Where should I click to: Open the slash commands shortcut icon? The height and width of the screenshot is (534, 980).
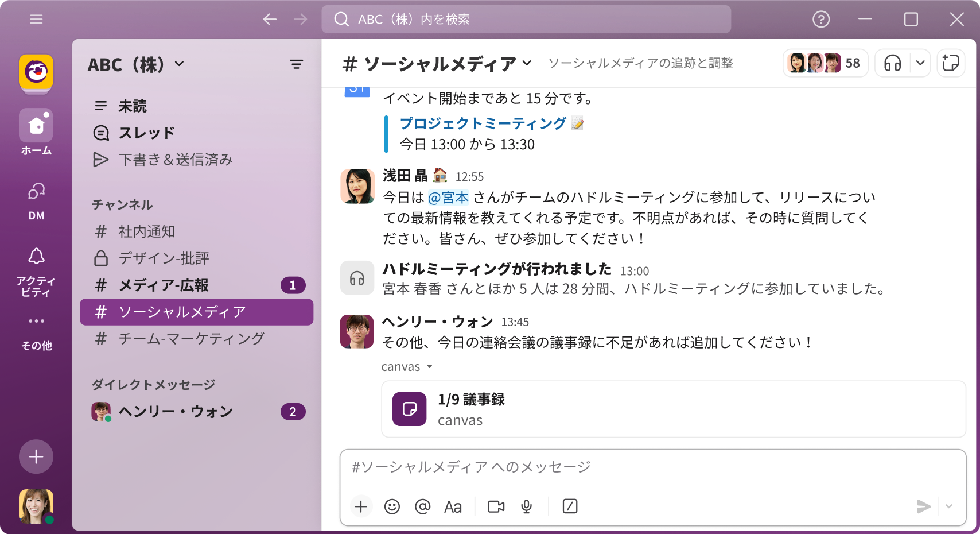(570, 506)
